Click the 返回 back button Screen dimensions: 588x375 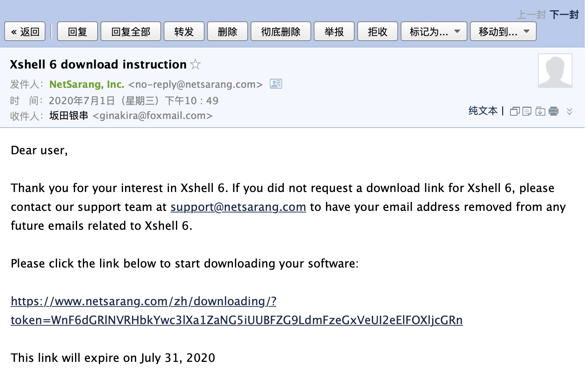click(25, 32)
